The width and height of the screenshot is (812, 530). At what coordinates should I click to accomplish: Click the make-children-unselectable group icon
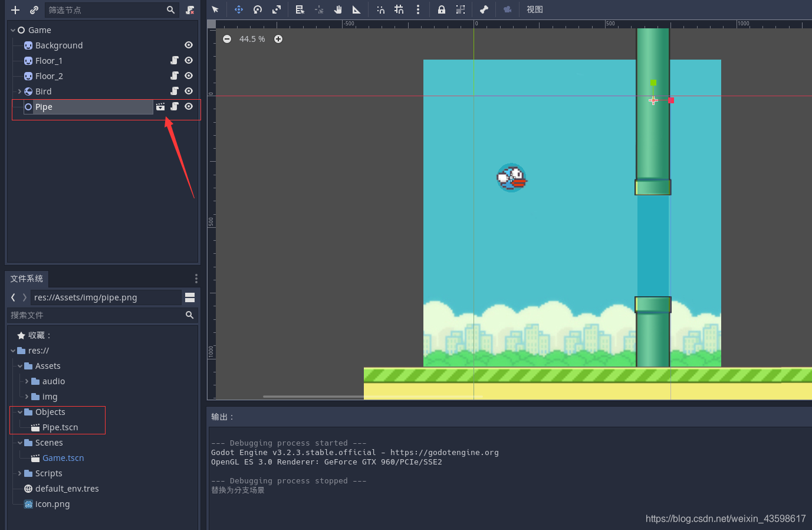click(461, 9)
